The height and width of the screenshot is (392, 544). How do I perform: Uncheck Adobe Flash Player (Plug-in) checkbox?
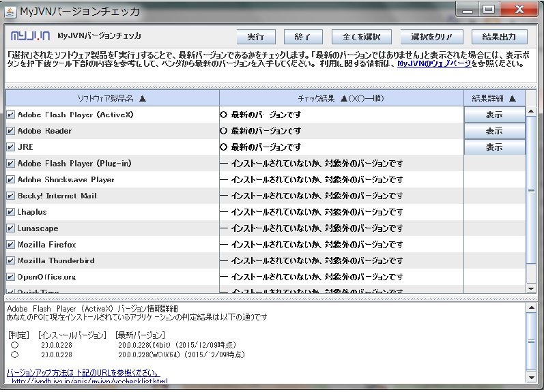point(11,163)
